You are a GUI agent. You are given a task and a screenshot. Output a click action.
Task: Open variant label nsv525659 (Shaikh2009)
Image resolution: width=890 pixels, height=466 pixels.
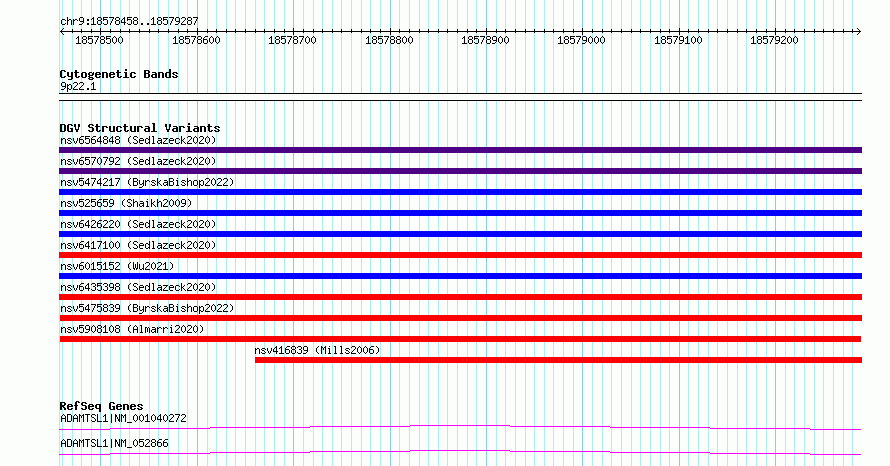[126, 203]
